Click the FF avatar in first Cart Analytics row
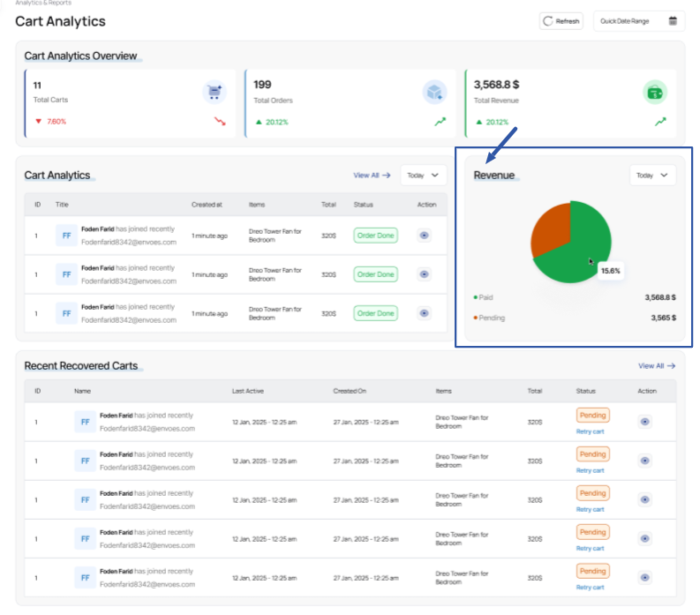This screenshot has width=700, height=615. pyautogui.click(x=66, y=236)
